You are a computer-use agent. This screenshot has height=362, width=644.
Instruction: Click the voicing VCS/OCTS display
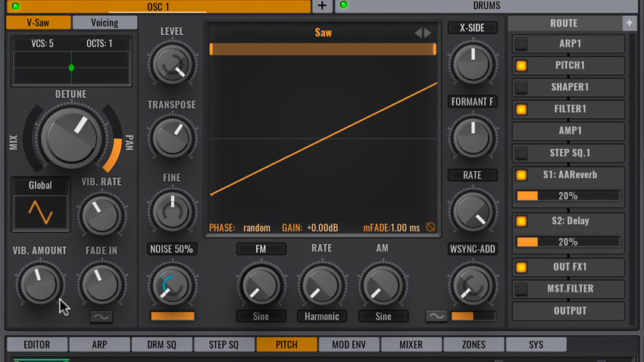(71, 61)
